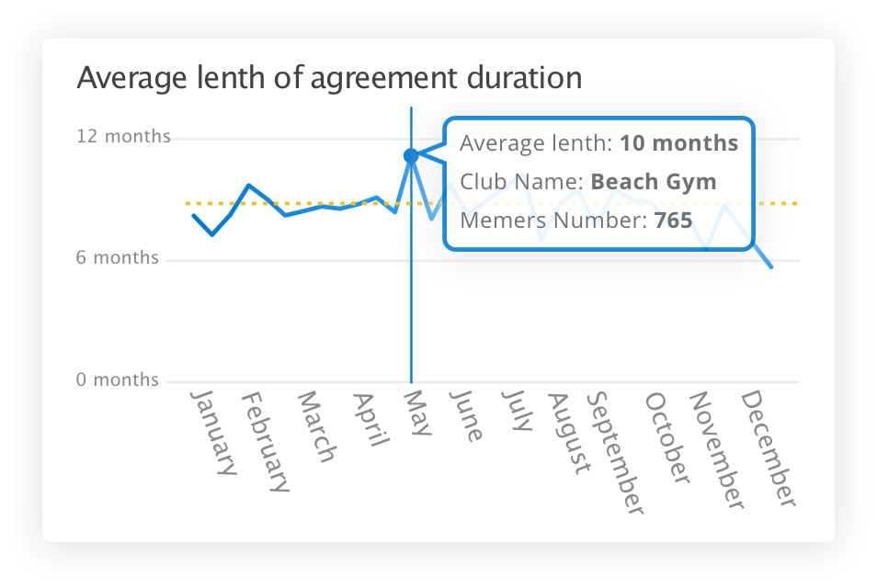The width and height of the screenshot is (877, 588).
Task: Click the "0 months" y-axis label
Action: [118, 380]
